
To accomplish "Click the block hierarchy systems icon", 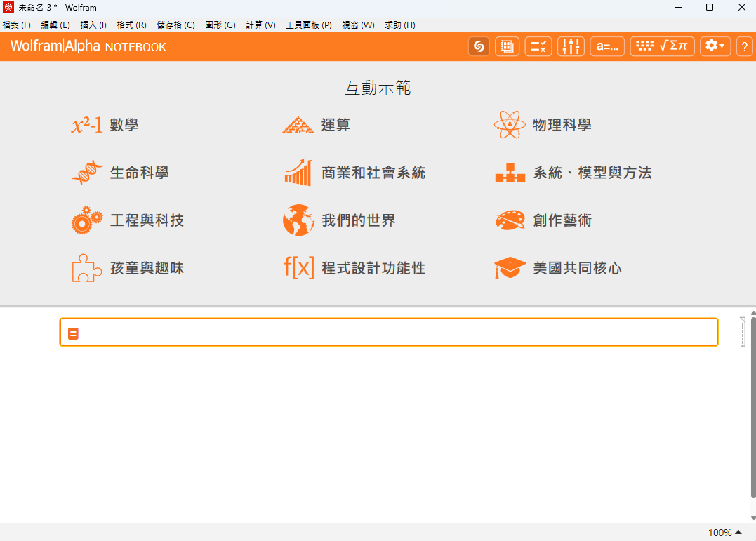I will click(x=510, y=172).
